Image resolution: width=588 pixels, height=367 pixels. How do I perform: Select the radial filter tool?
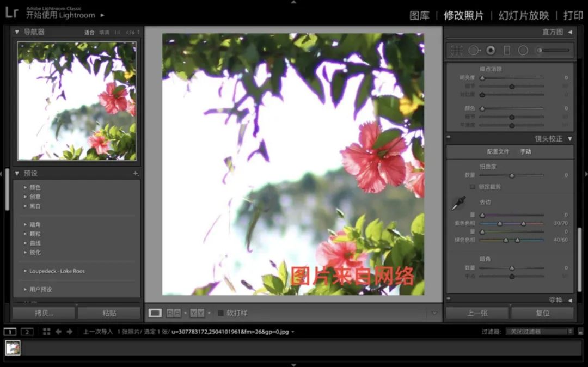coord(523,50)
